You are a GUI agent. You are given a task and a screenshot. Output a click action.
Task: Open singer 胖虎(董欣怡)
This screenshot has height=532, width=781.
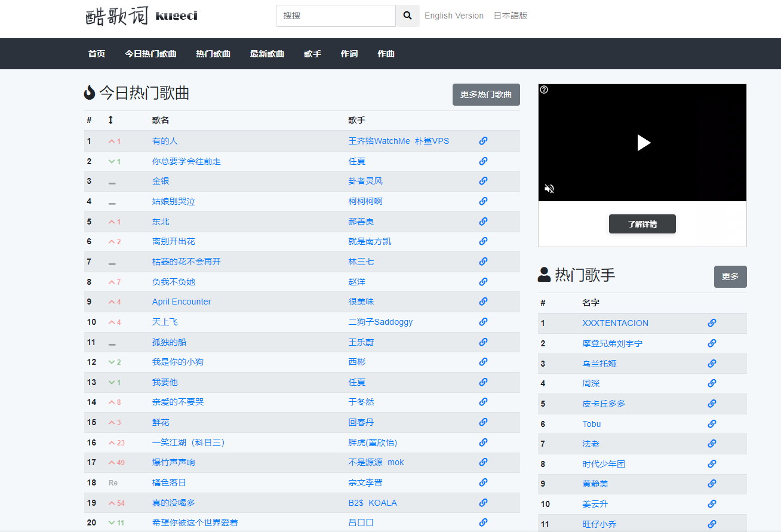coord(373,442)
